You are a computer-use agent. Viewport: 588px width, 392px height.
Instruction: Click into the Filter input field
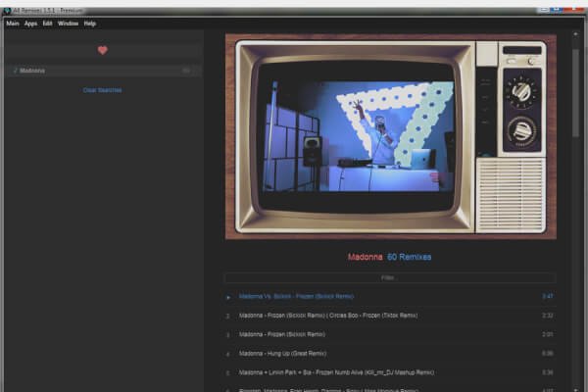tap(389, 278)
